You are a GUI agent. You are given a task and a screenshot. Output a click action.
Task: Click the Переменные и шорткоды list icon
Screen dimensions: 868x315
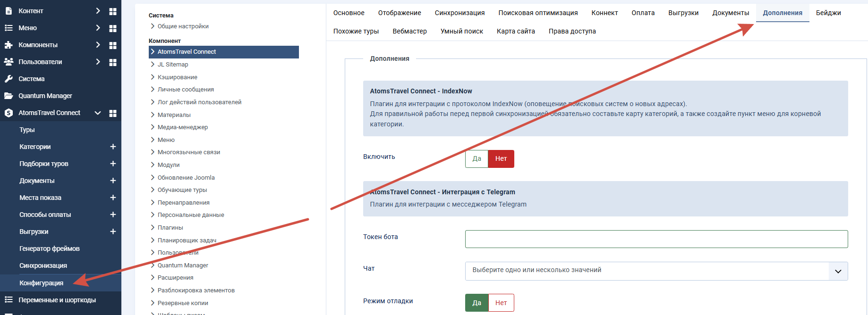(x=9, y=299)
